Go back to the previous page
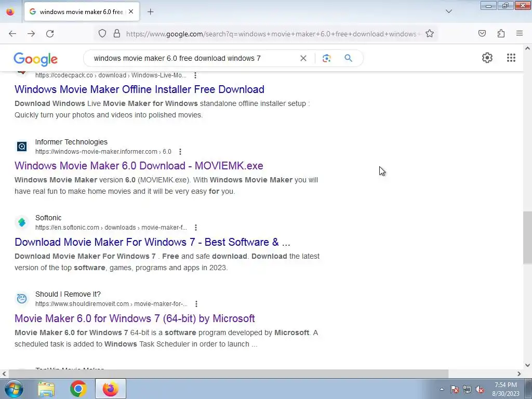The width and height of the screenshot is (532, 399). [12, 34]
